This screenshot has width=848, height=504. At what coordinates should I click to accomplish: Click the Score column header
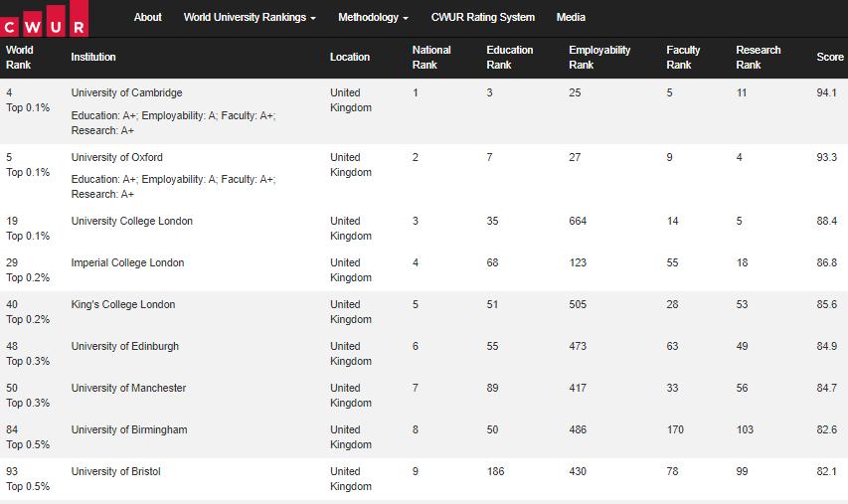point(830,57)
